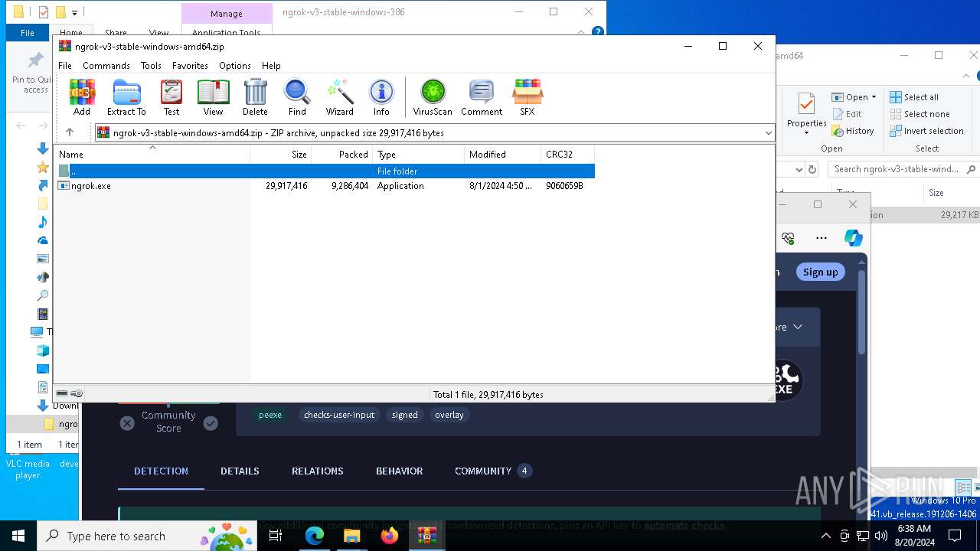
Task: Sort by Modified column header
Action: click(503, 155)
